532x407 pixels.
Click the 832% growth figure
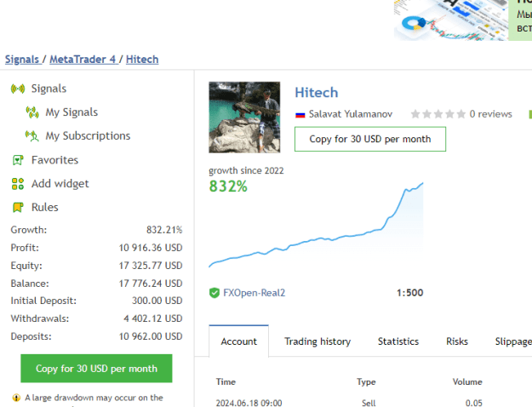(228, 186)
